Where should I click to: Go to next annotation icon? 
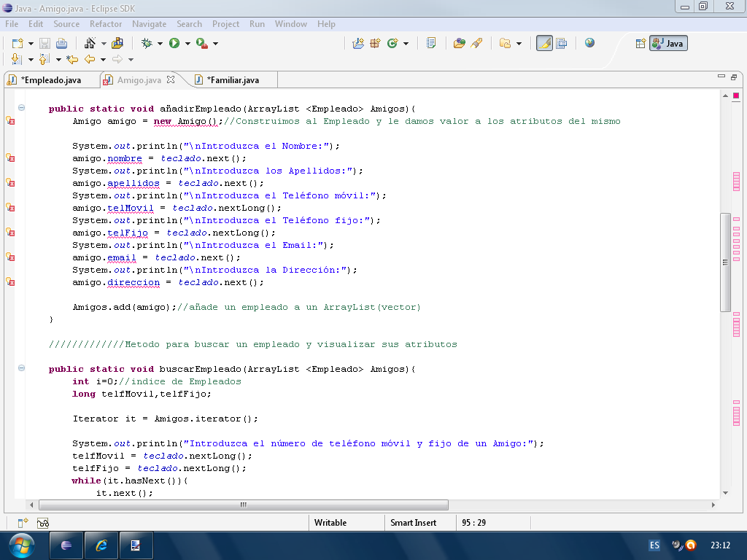click(16, 59)
